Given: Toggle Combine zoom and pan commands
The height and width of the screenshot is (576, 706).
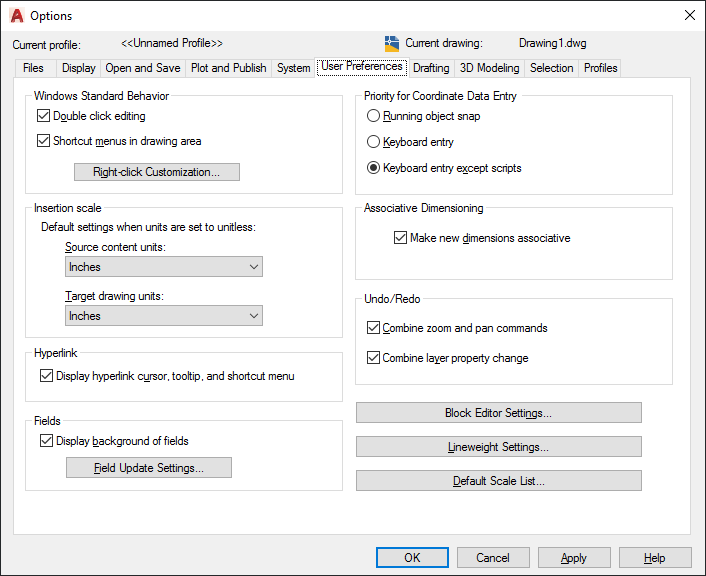Looking at the screenshot, I should pos(373,328).
